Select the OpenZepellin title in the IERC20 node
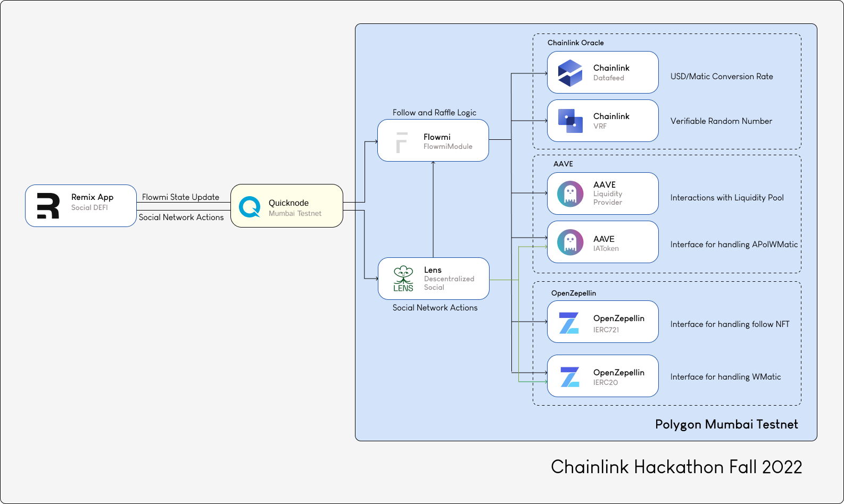This screenshot has height=504, width=844. tap(619, 373)
